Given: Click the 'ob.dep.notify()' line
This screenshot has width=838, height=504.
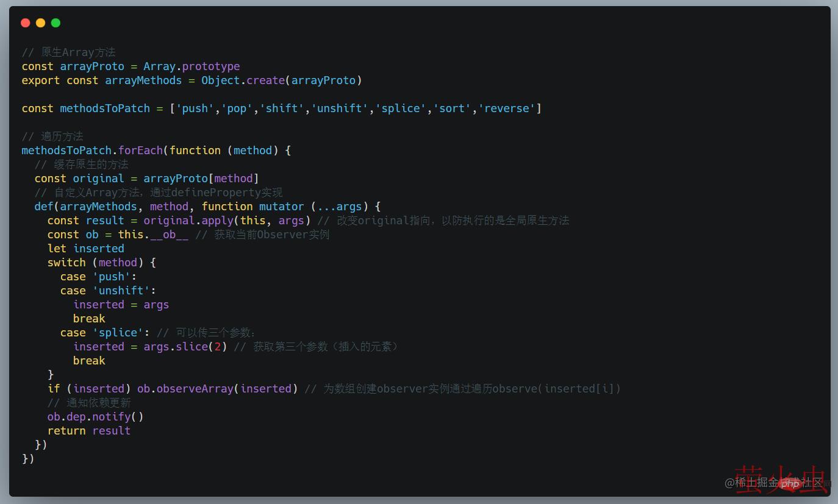Looking at the screenshot, I should [95, 417].
